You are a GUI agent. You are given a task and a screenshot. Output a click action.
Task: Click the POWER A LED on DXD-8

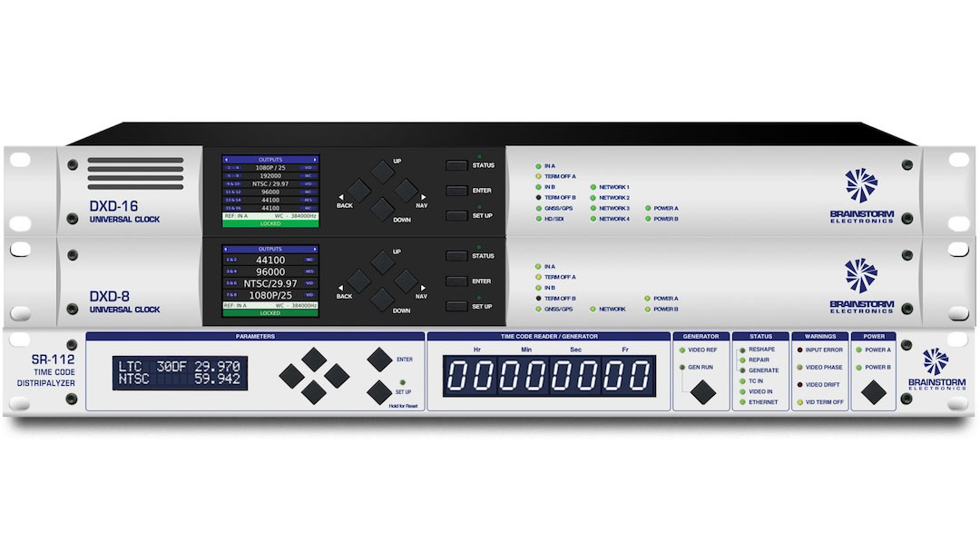click(648, 298)
